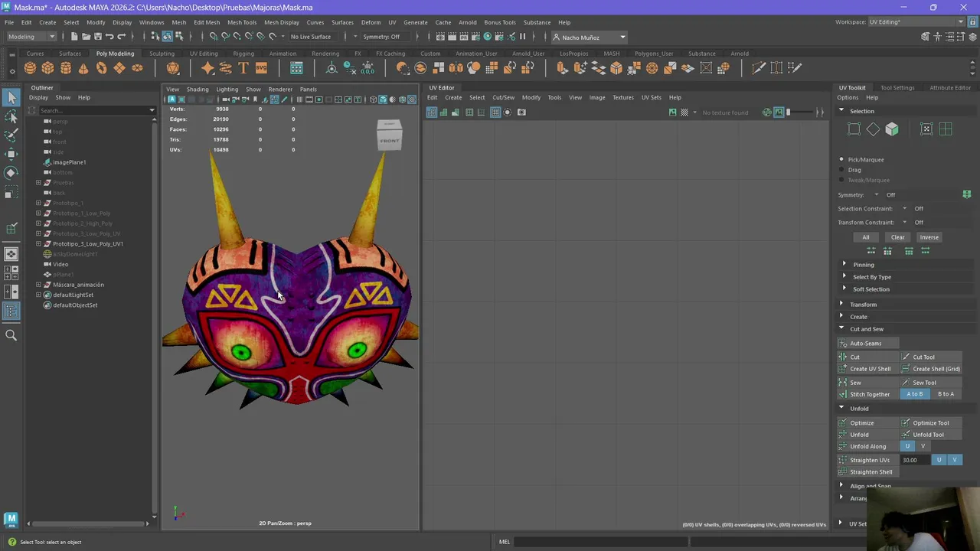980x551 pixels.
Task: Click the UV snapshot camera icon
Action: [521, 112]
